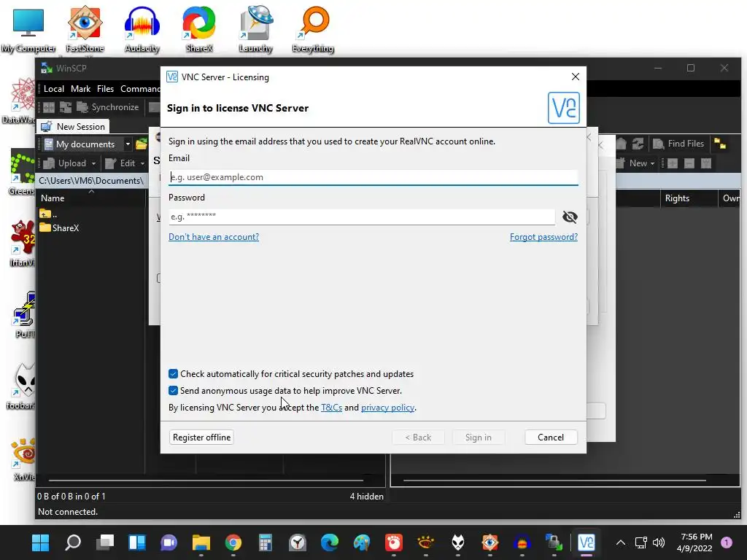Image resolution: width=747 pixels, height=560 pixels.
Task: Sort by the Name column header
Action: [53, 198]
